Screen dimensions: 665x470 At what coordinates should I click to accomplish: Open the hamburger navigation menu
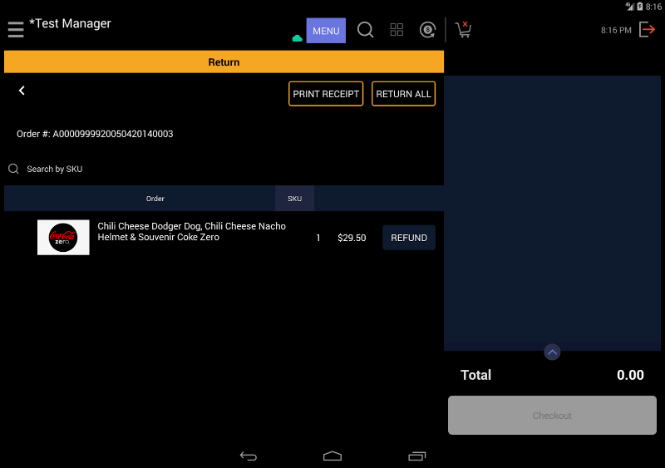16,30
